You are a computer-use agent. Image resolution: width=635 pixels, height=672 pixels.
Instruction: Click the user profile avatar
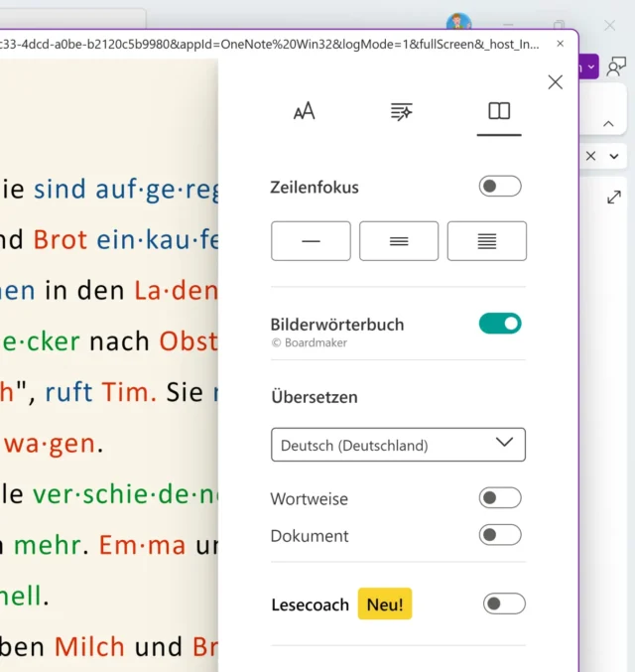point(458,24)
